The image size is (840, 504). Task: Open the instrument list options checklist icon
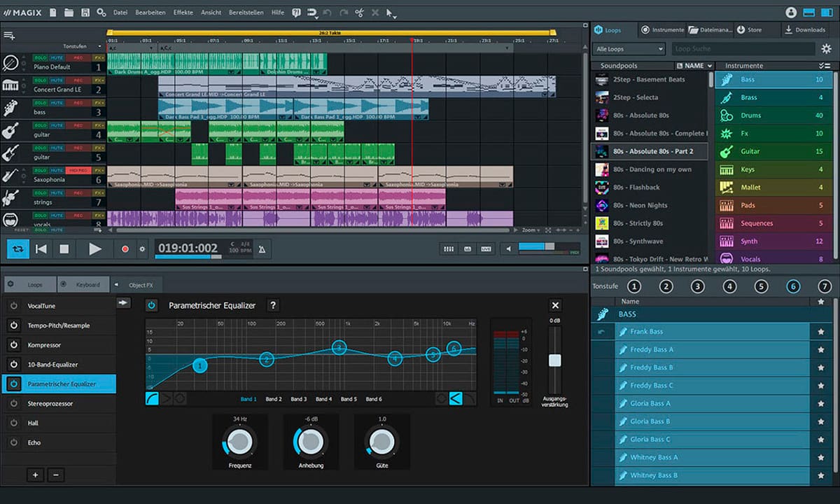point(824,66)
